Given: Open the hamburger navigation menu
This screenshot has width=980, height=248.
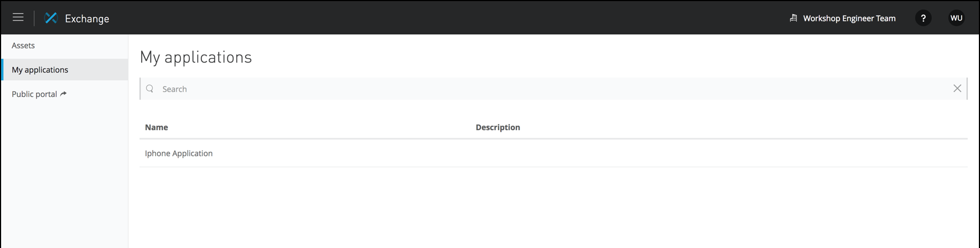Looking at the screenshot, I should [18, 17].
